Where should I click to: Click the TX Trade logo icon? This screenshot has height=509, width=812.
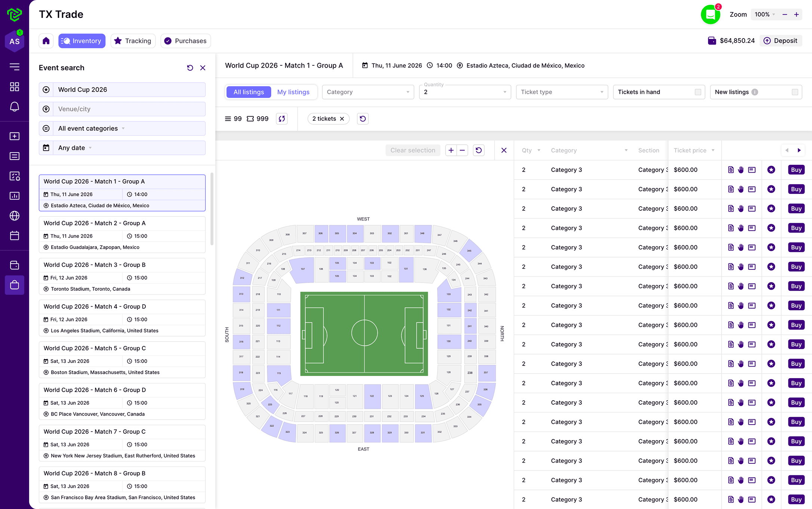pos(15,15)
